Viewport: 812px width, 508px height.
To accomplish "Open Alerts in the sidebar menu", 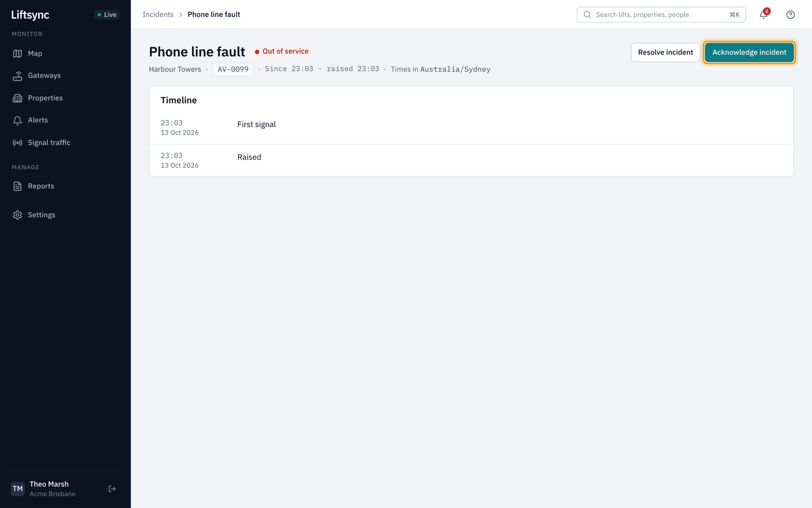I will 66,120.
